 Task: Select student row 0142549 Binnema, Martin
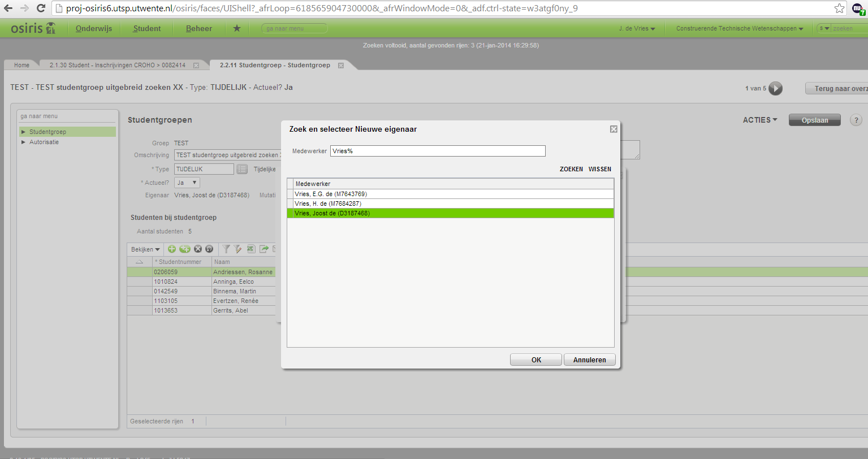(x=201, y=291)
